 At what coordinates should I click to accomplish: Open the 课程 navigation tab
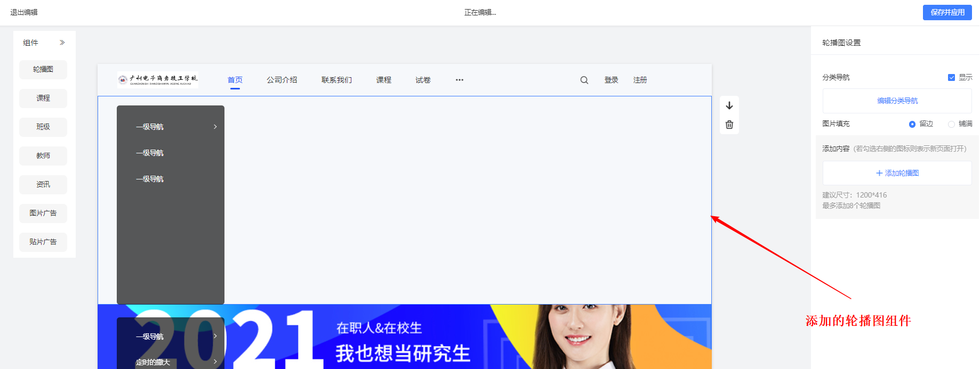pos(384,80)
